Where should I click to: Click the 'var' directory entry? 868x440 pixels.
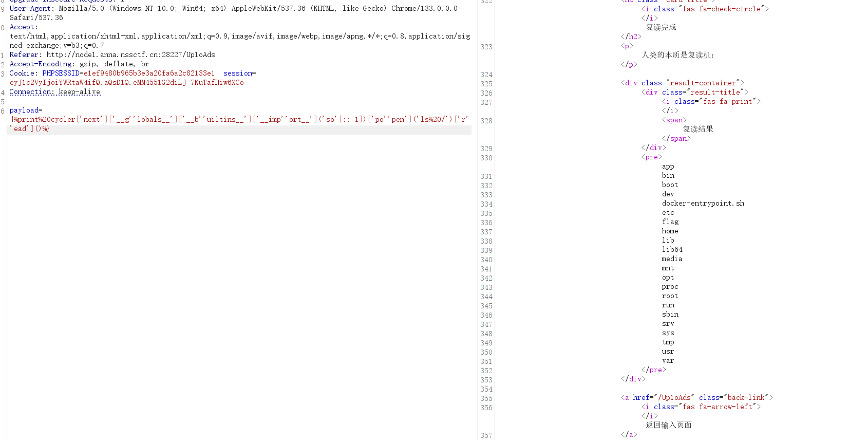click(x=668, y=360)
